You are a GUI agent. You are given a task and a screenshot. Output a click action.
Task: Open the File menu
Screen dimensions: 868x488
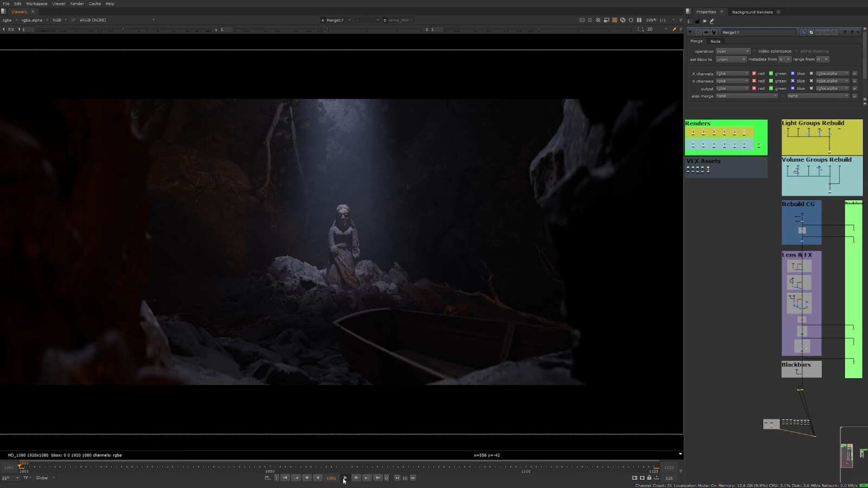tap(6, 4)
